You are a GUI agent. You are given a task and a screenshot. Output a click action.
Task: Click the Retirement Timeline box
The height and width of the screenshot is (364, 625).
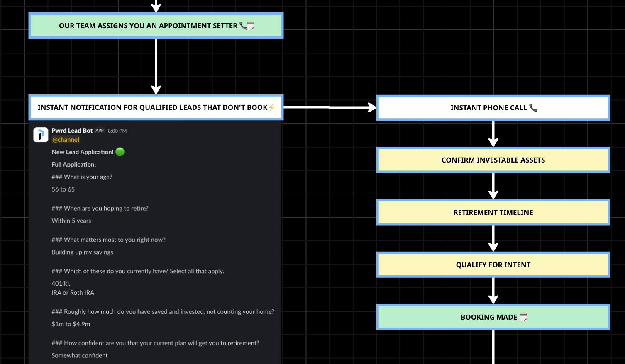(493, 212)
